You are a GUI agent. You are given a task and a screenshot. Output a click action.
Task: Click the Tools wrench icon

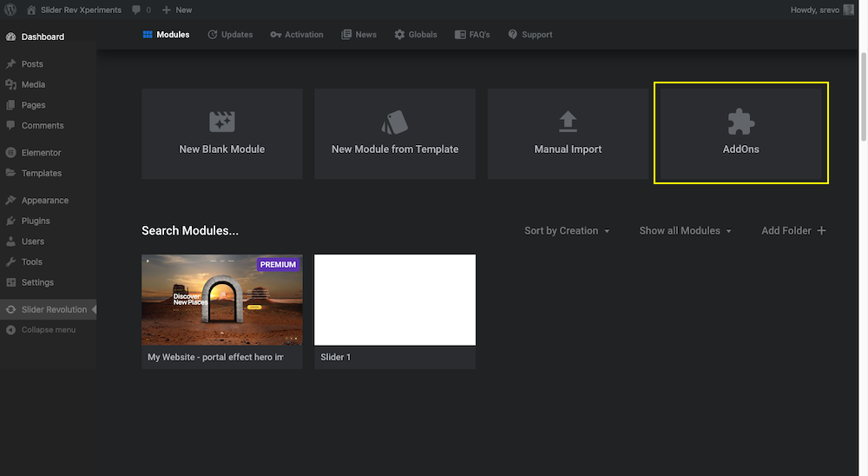10,261
